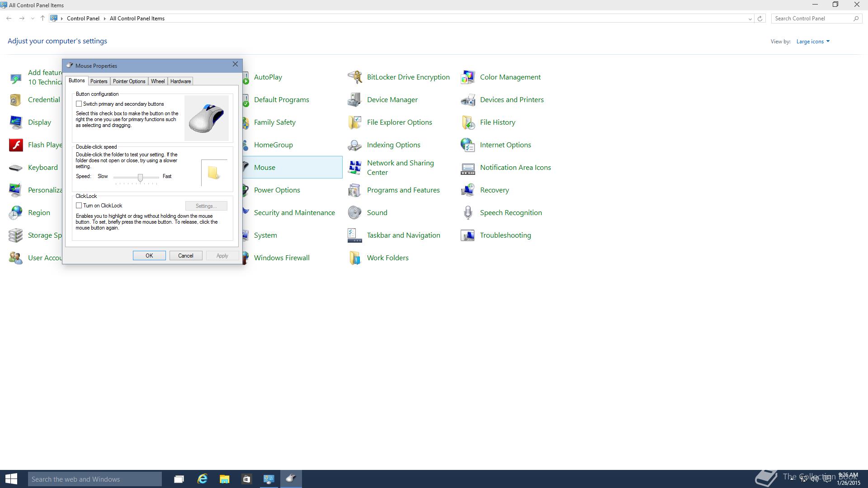Viewport: 868px width, 488px height.
Task: Click the Taskbar and Navigation icon
Action: click(x=355, y=235)
